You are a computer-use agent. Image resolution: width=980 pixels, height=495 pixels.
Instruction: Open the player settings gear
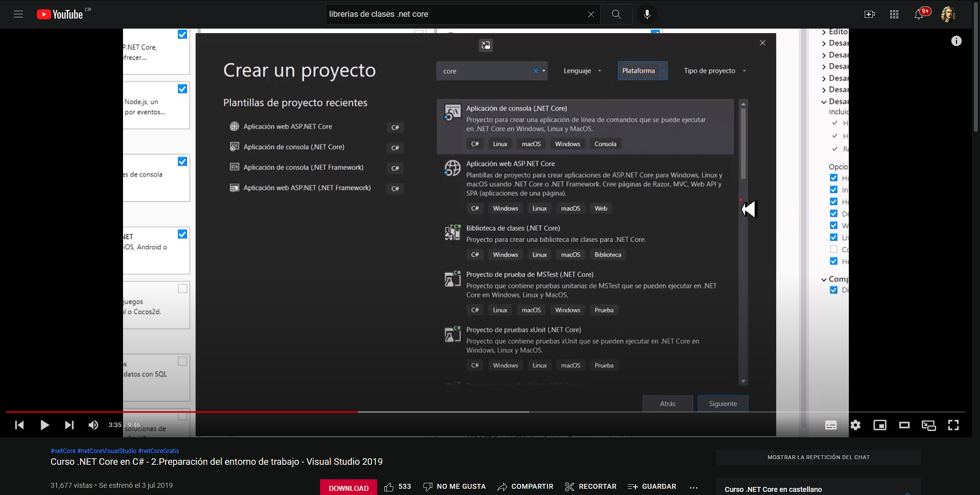[855, 425]
